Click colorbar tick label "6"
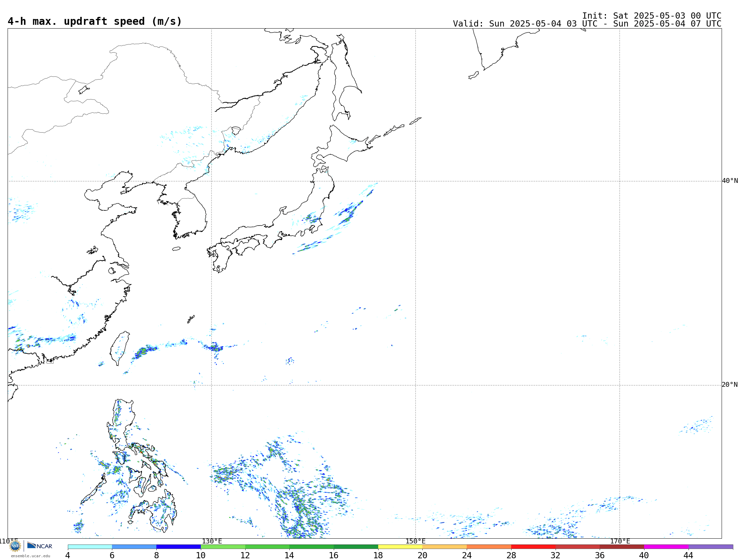Screen dimensions: 744x560 112,555
